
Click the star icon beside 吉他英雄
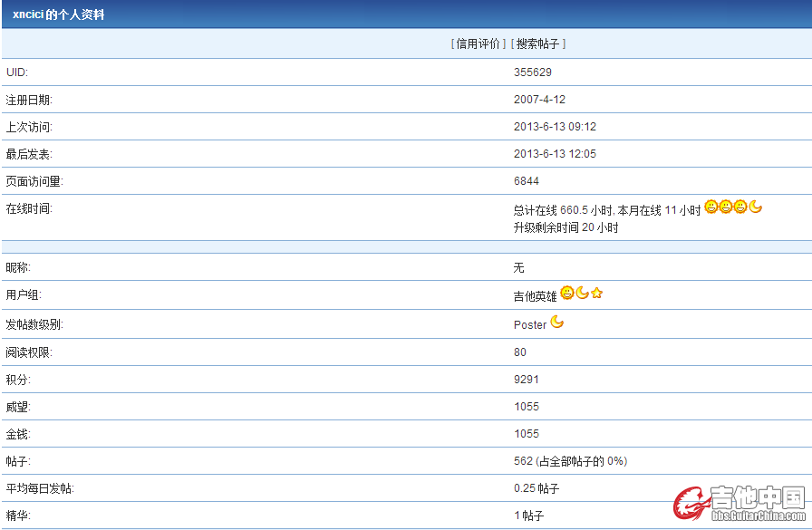[596, 294]
